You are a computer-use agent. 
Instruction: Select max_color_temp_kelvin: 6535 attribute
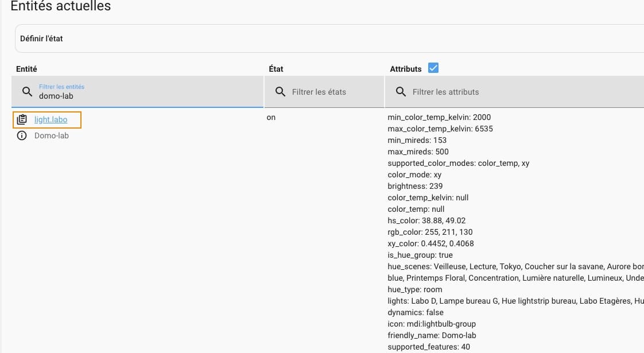coord(440,129)
